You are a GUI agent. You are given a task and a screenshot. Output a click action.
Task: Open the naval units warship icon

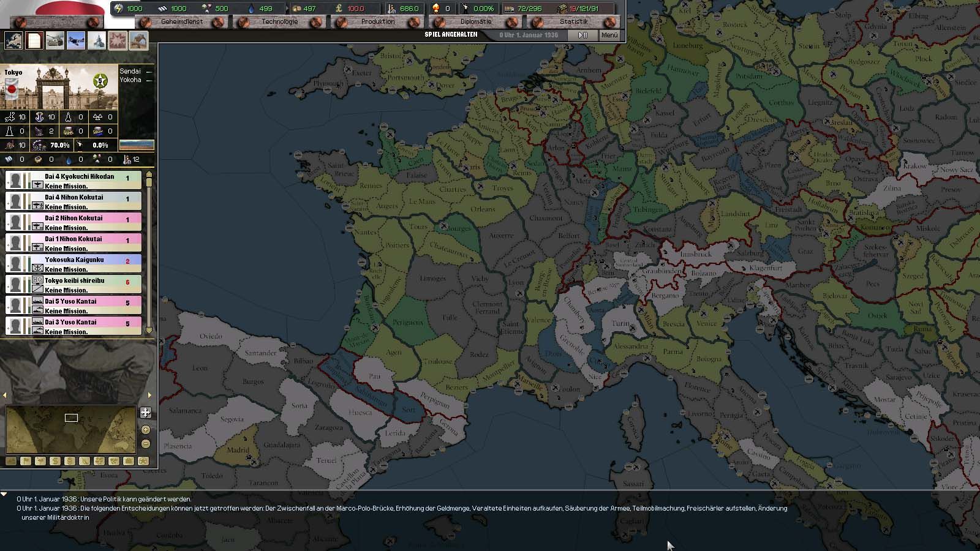click(x=97, y=40)
